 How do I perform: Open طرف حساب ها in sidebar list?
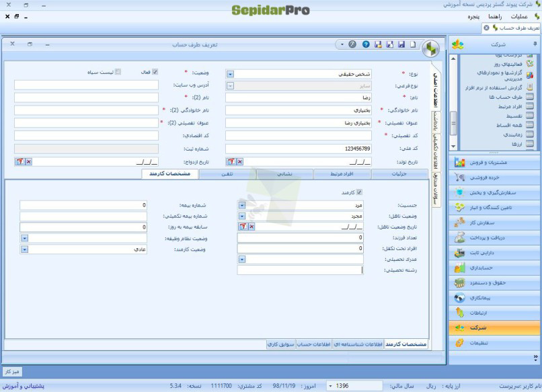click(x=506, y=97)
